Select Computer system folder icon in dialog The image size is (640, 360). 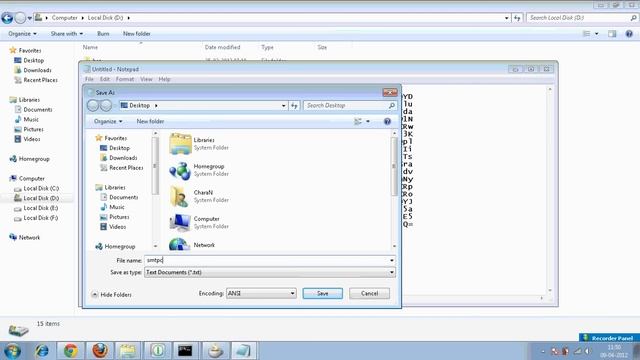(180, 222)
